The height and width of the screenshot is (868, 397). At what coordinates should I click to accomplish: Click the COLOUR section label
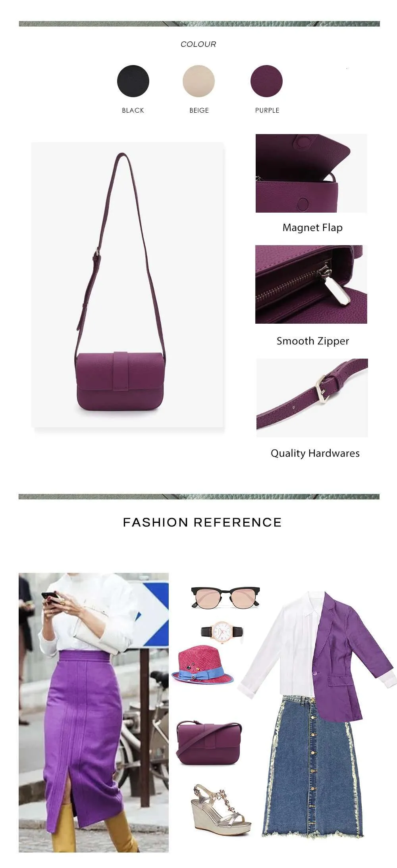[198, 44]
